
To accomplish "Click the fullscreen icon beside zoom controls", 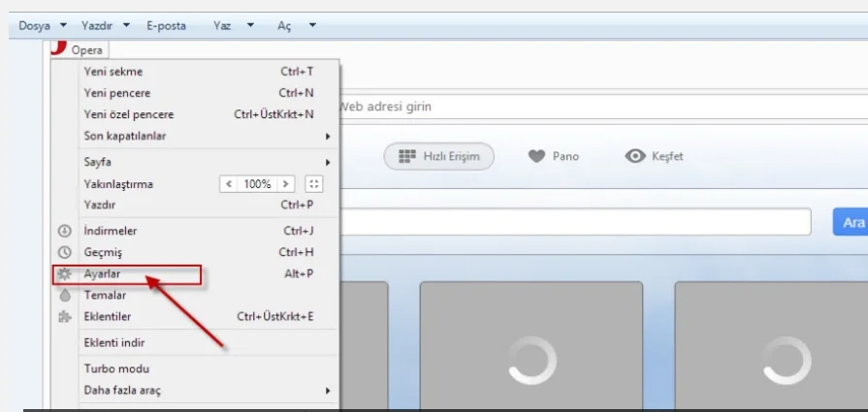I will tap(313, 183).
